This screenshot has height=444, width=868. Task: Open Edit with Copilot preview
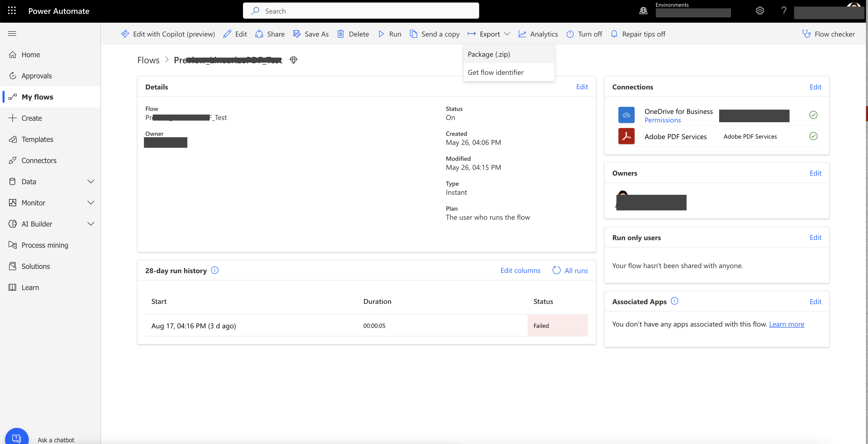pyautogui.click(x=168, y=34)
